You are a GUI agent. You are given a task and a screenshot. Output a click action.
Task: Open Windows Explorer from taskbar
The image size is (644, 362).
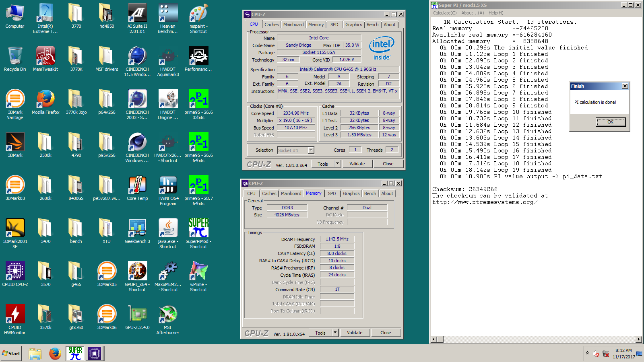coord(35,354)
